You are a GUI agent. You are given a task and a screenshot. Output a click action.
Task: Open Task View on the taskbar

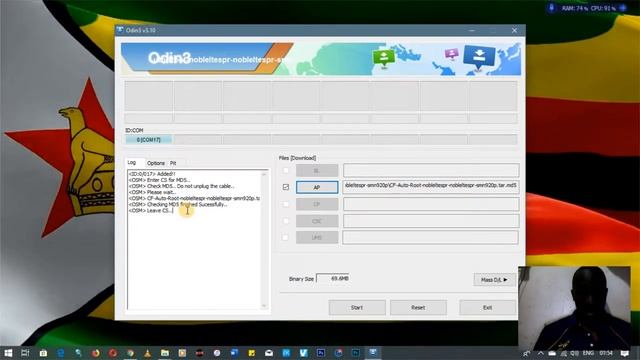[x=25, y=353]
